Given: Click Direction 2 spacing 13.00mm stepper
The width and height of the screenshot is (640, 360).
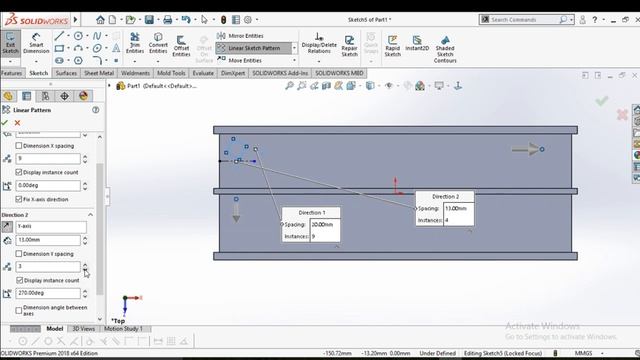Looking at the screenshot, I should tap(85, 240).
